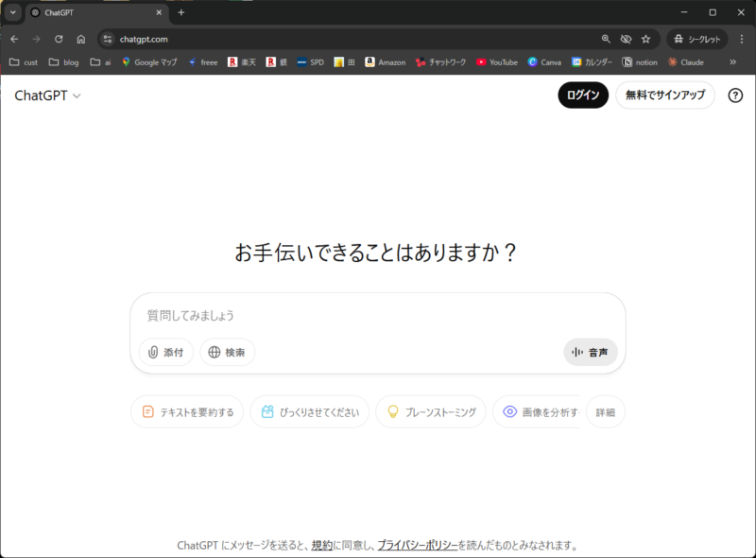Start 音声 voice mode
Screen dimensions: 756x558
590,353
